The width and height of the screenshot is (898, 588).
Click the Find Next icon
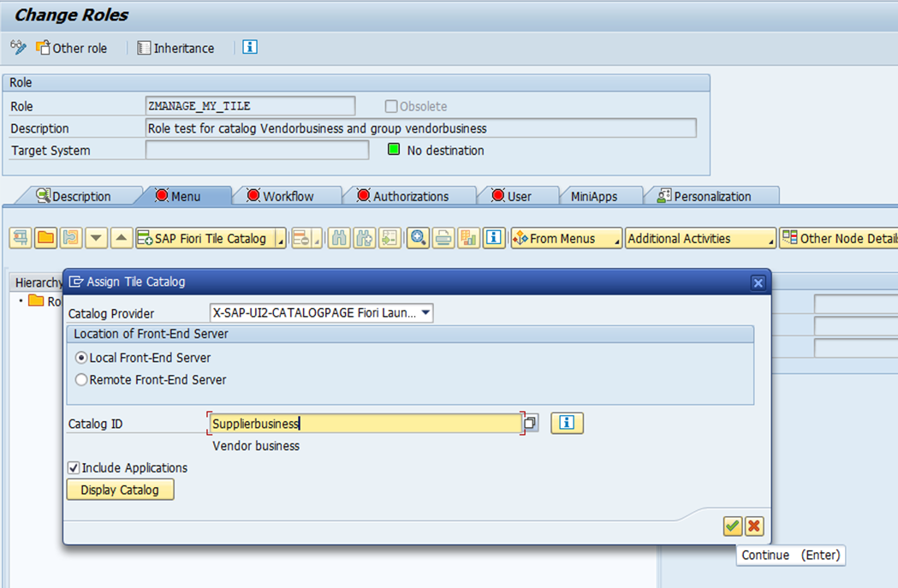tap(363, 239)
